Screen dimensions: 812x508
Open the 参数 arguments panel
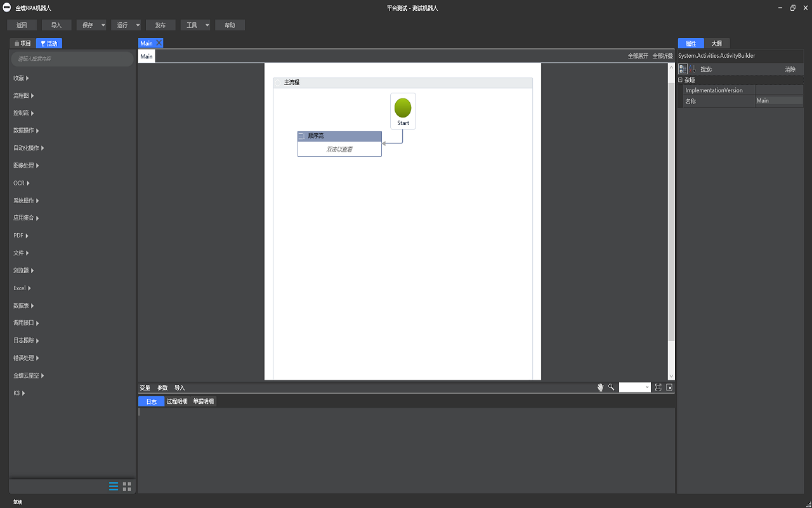point(162,387)
